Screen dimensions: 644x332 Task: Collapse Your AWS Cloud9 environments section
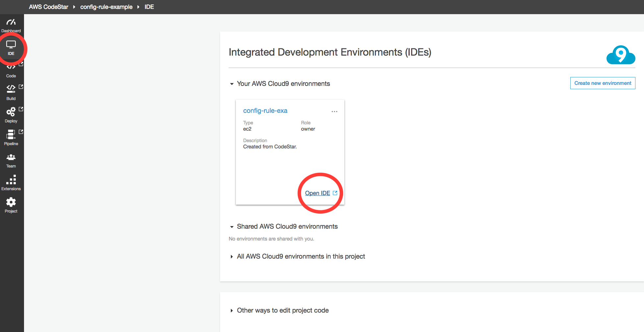click(232, 84)
